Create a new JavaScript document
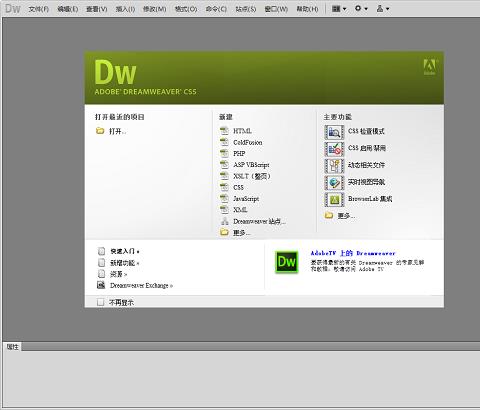The image size is (480, 410). click(x=246, y=199)
